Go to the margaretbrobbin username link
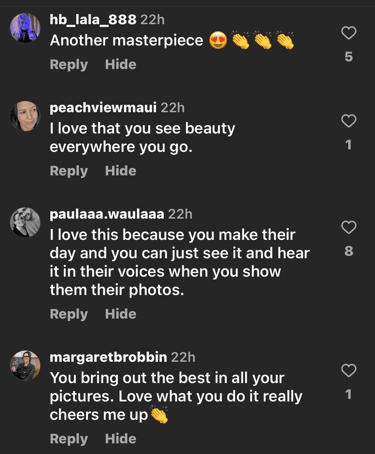Image resolution: width=375 pixels, height=454 pixels. pos(108,357)
